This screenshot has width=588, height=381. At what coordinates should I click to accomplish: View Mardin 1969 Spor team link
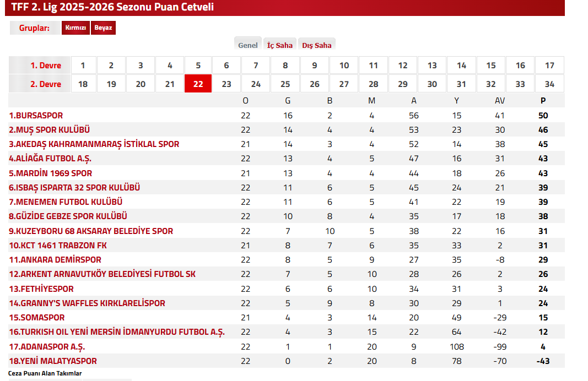pos(50,173)
